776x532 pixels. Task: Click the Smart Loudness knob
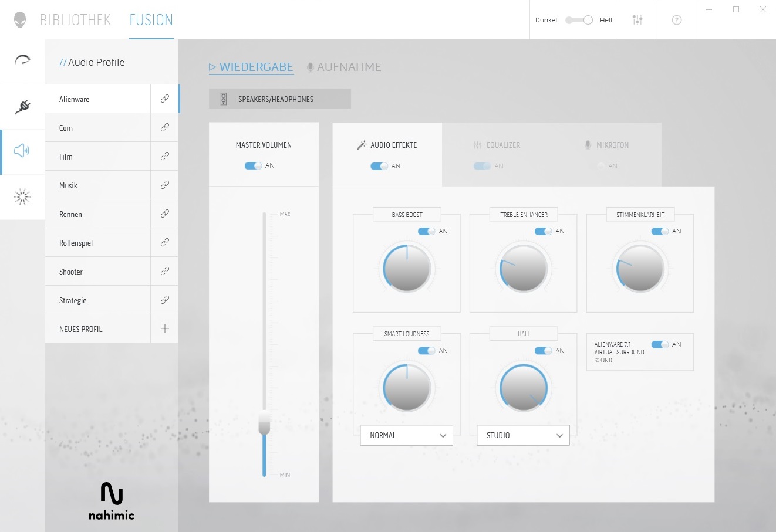(407, 388)
